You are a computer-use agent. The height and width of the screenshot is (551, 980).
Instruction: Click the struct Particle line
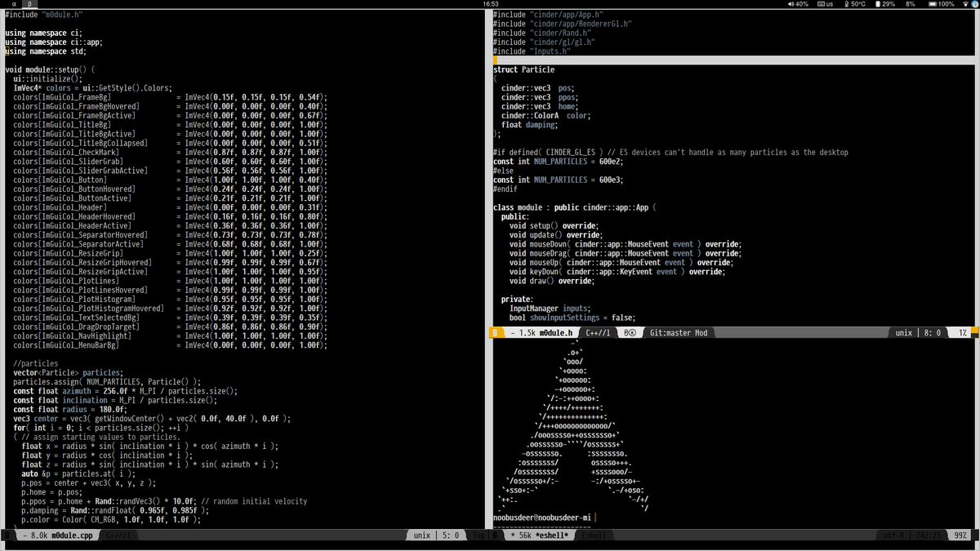(x=523, y=69)
